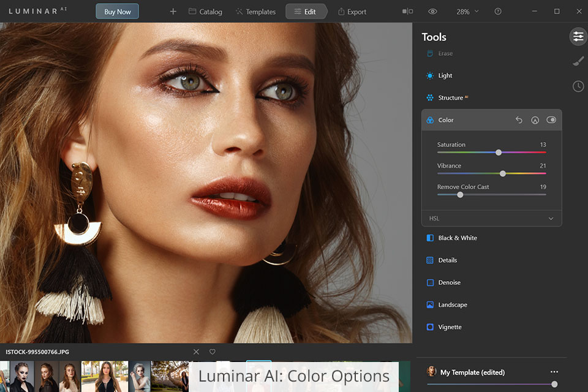This screenshot has height=392, width=588.
Task: Click the Remove Color Cast slider handle
Action: point(460,195)
